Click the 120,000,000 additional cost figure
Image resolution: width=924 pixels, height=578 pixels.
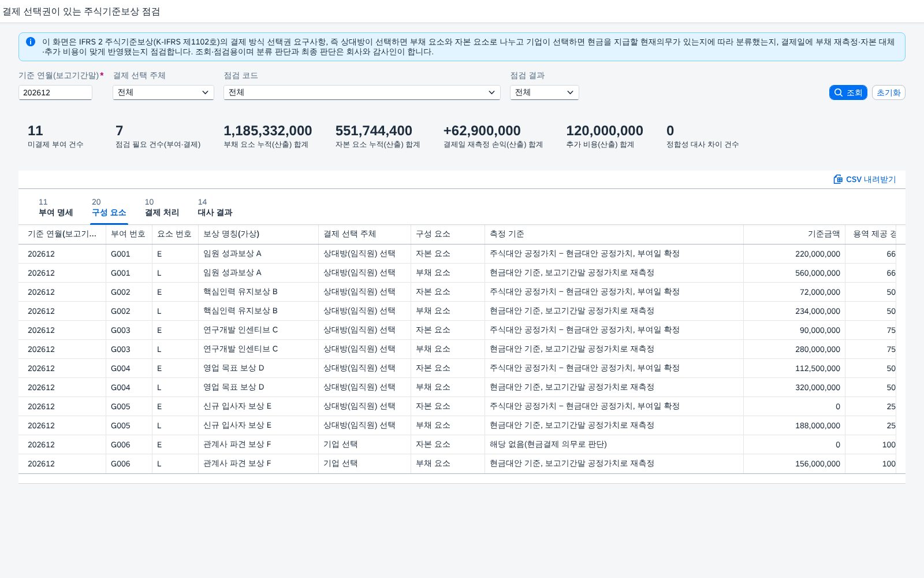604,131
